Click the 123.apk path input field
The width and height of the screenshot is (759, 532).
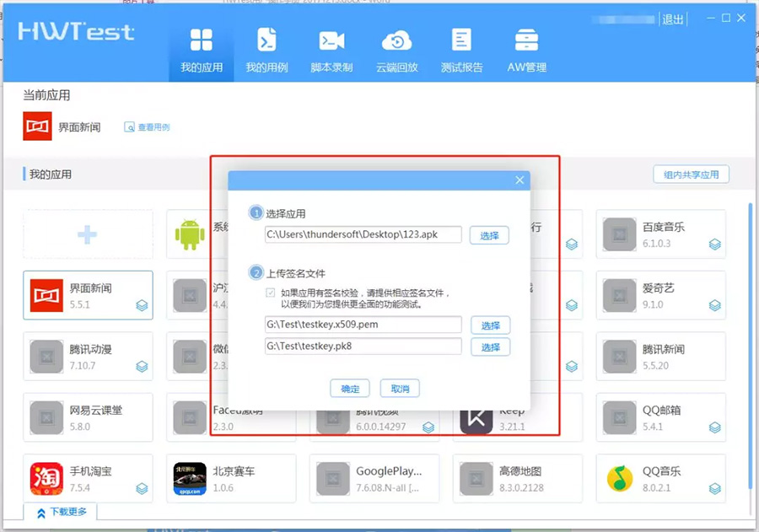point(363,234)
